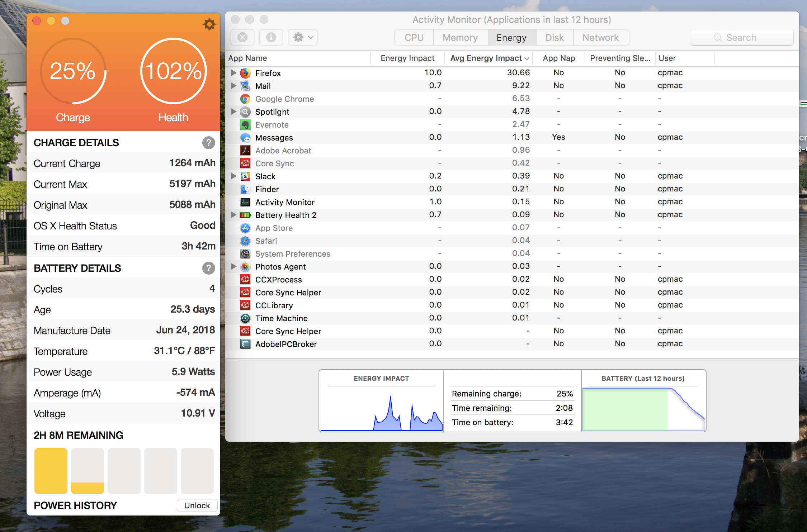Click the Adobe Acrobat icon
The height and width of the screenshot is (532, 807).
(245, 151)
